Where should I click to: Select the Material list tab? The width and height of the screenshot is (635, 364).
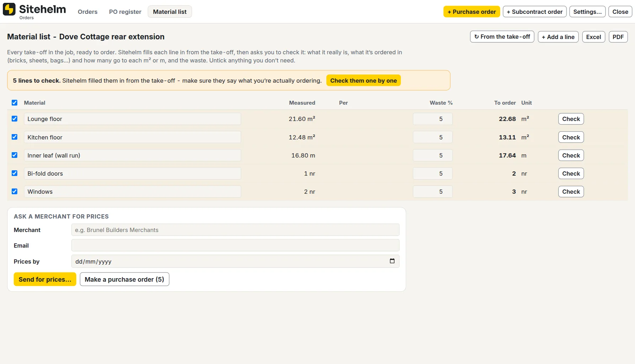170,12
